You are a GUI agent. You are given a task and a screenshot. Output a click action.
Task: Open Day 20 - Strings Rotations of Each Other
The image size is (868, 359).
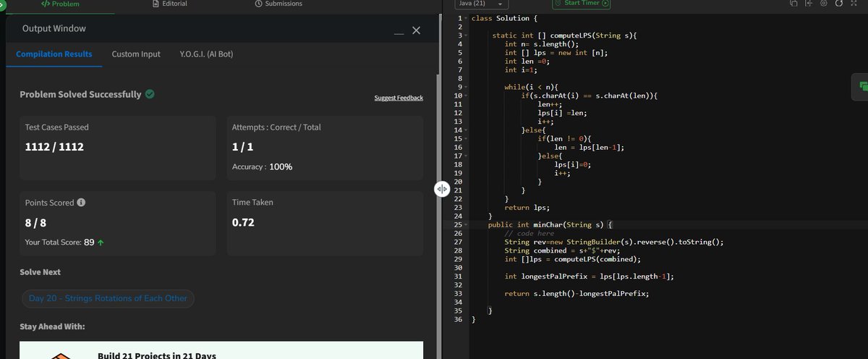pos(108,298)
